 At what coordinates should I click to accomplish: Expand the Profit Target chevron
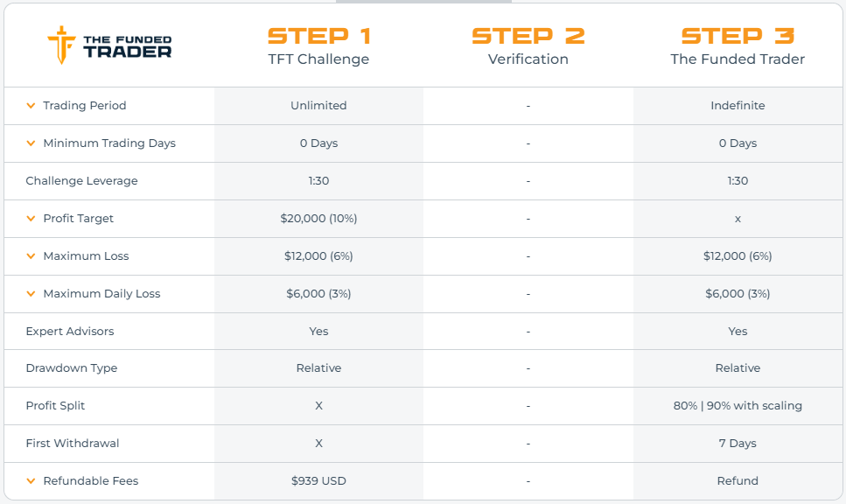coord(31,219)
